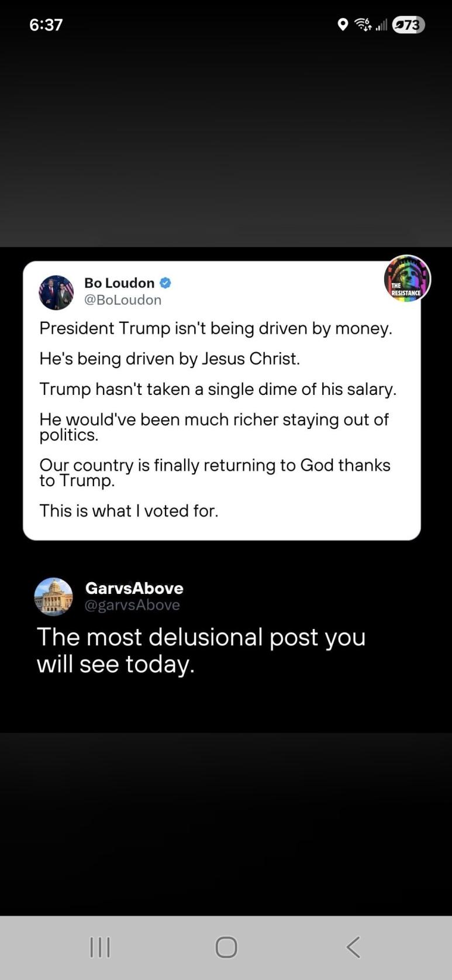Tap the cellular signal strength icon
Viewport: 452px width, 980px height.
coord(381,25)
